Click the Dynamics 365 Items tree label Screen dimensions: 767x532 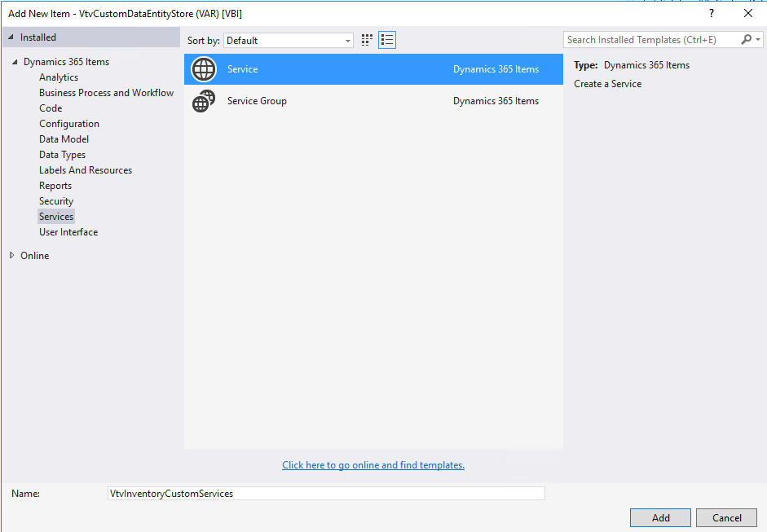tap(67, 62)
